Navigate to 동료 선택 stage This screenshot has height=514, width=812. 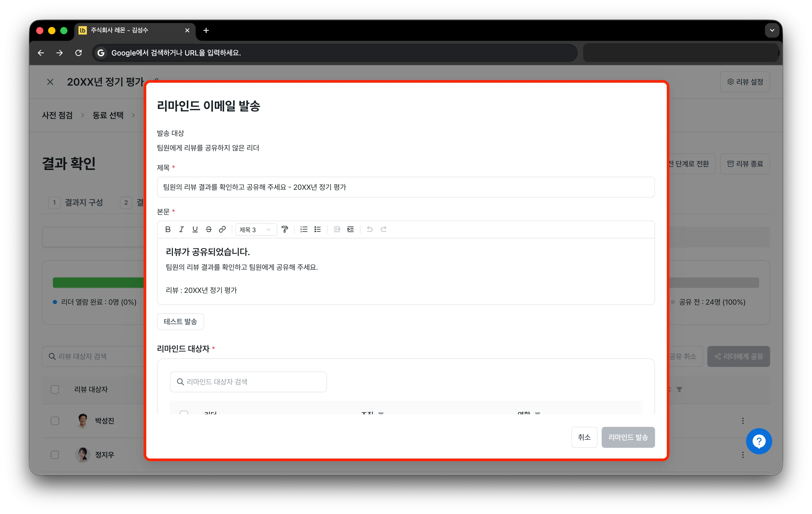(108, 115)
